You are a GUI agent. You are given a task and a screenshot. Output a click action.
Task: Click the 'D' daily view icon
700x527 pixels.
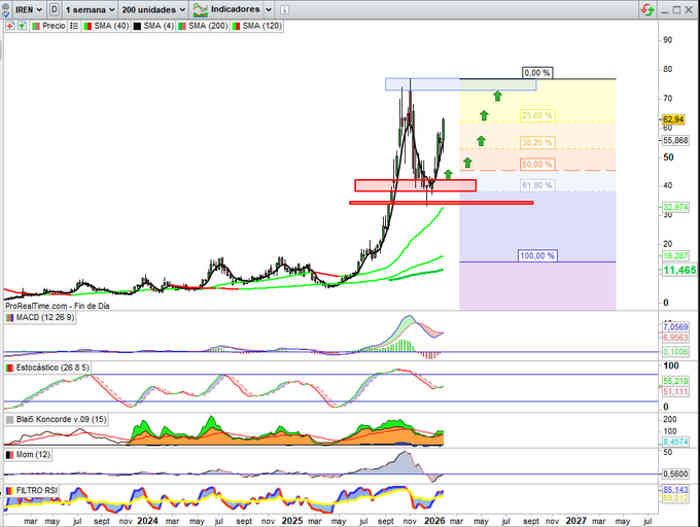click(x=53, y=9)
